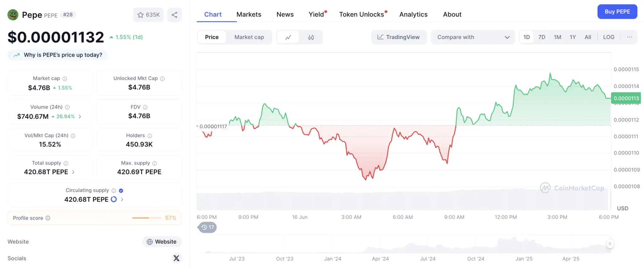Open the Markets tab

[x=249, y=14]
